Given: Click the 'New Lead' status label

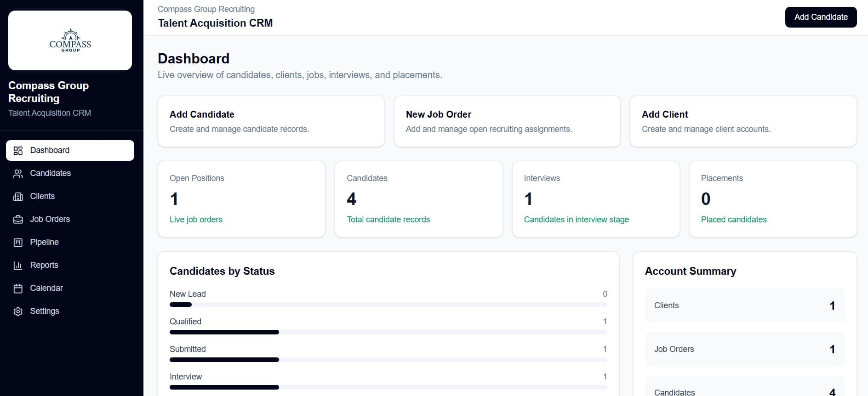Looking at the screenshot, I should point(188,294).
